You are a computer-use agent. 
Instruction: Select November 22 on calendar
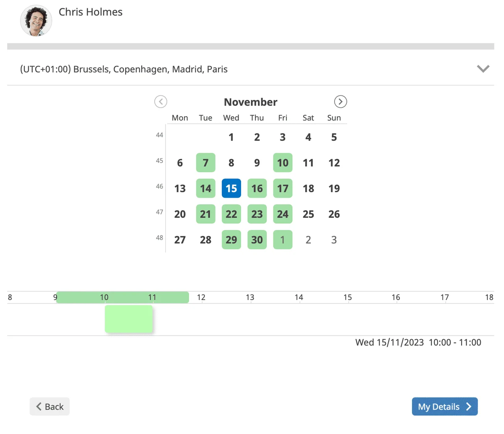(x=231, y=214)
